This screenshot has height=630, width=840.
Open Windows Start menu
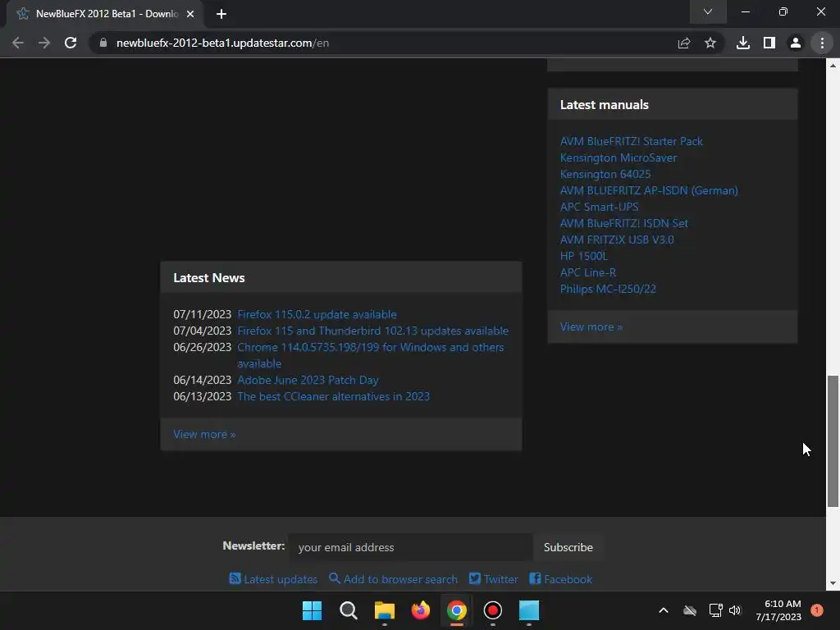(x=313, y=610)
